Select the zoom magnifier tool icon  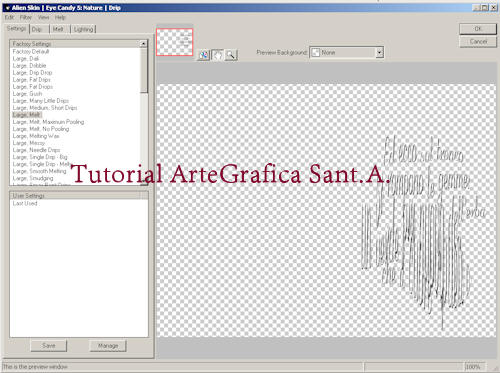click(231, 55)
